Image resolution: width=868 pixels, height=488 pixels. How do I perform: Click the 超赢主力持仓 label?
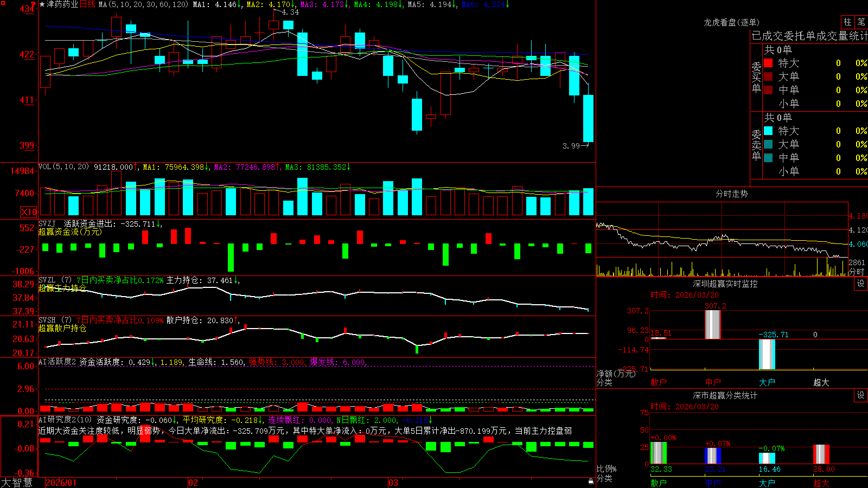click(x=62, y=288)
